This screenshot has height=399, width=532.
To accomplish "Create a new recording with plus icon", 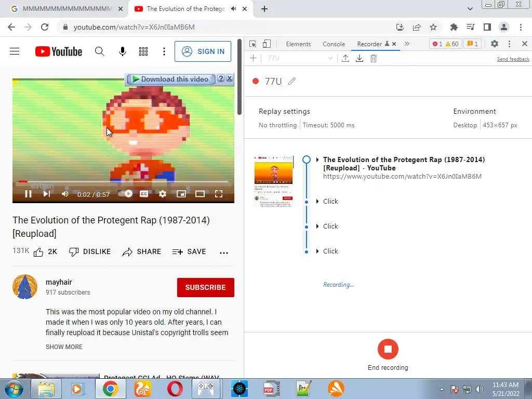I will 253,58.
